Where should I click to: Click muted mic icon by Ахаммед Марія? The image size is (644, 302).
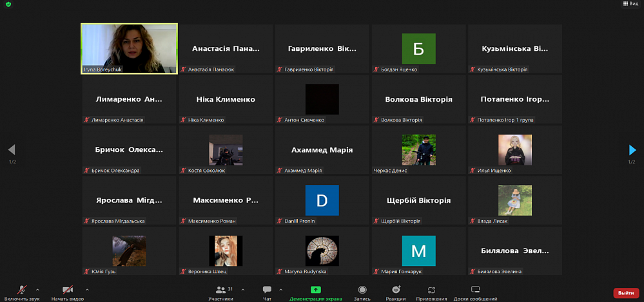click(280, 170)
